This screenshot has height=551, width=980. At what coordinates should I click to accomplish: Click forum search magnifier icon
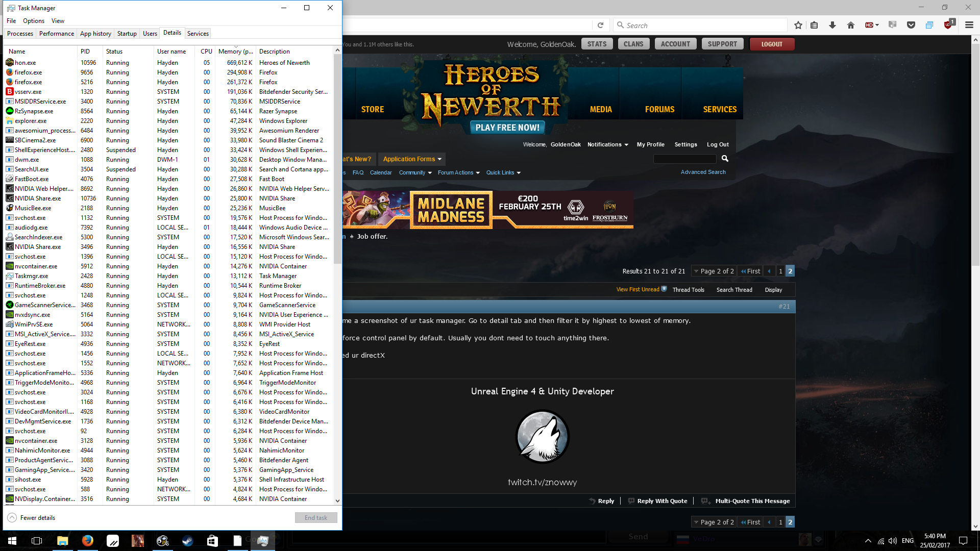click(725, 159)
